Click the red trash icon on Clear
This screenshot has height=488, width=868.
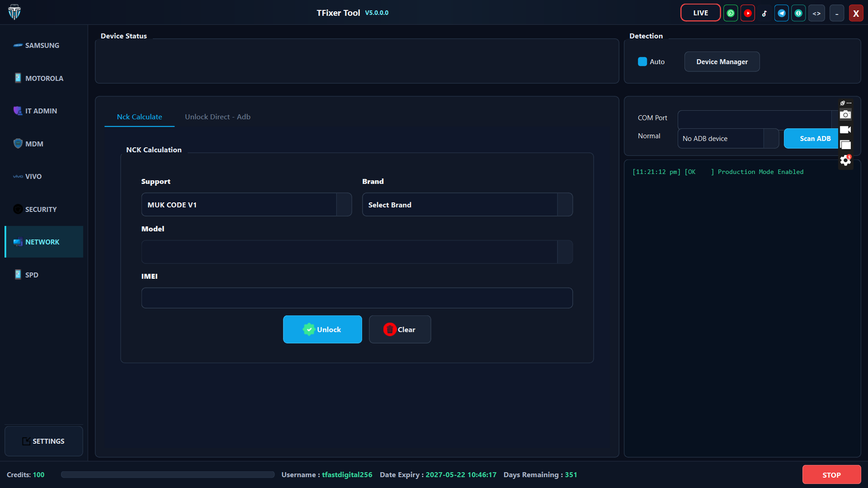coord(390,329)
